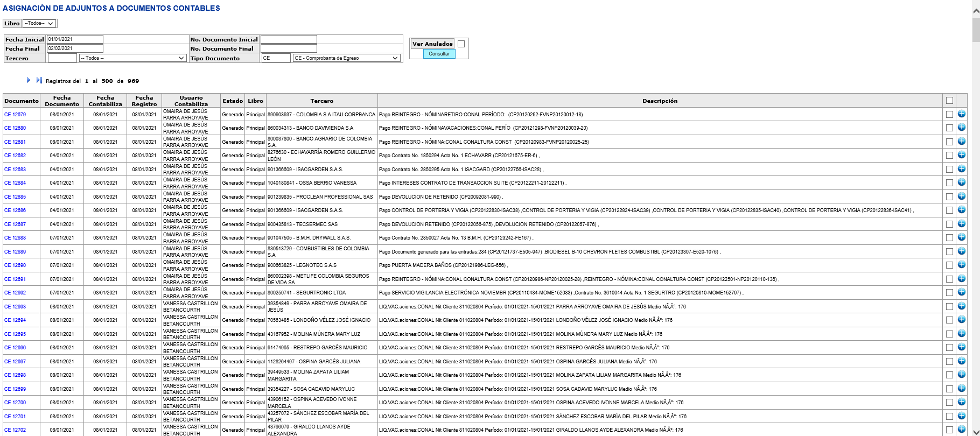Check the box for document CE 12691
Viewport: 980px width, 436px height.
pos(949,279)
